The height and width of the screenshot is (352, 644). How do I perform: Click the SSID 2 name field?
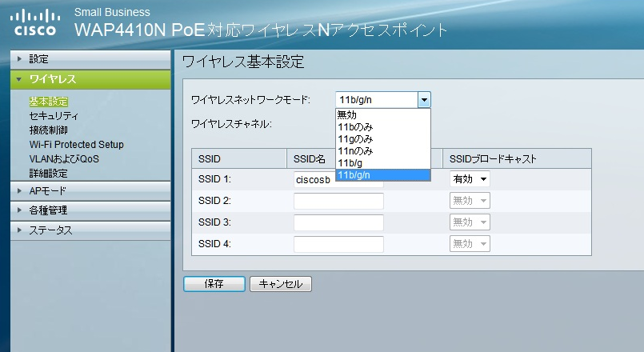[x=338, y=201]
